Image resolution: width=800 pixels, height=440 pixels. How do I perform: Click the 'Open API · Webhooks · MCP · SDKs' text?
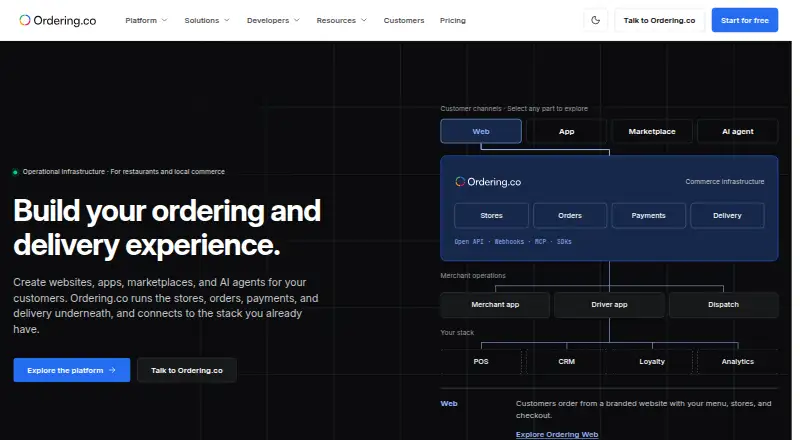point(513,241)
